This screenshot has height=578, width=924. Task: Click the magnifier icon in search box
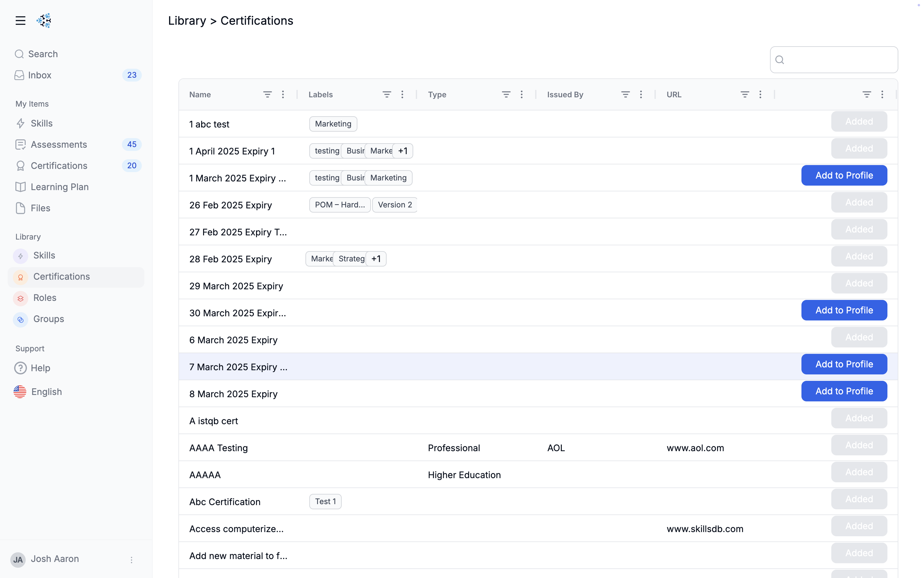pos(780,60)
